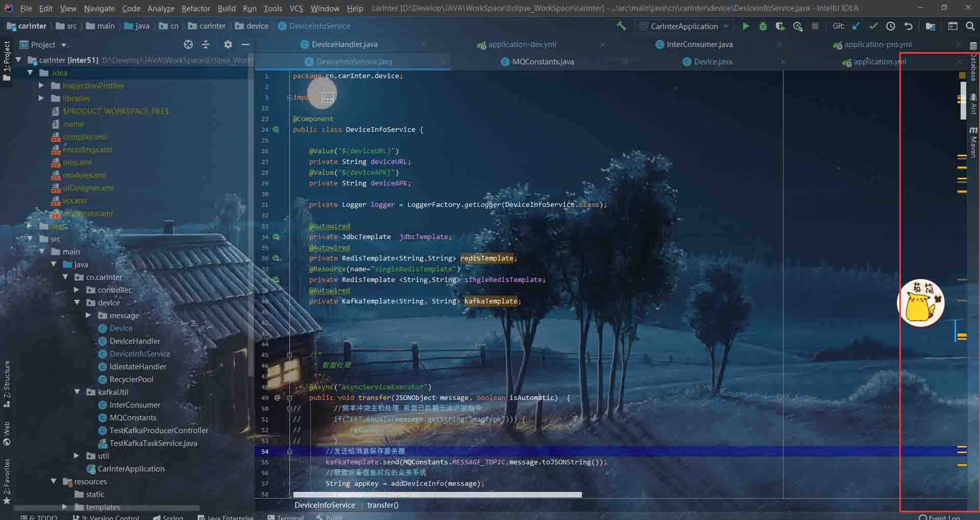Click the locate current file crosshair icon

click(188, 44)
